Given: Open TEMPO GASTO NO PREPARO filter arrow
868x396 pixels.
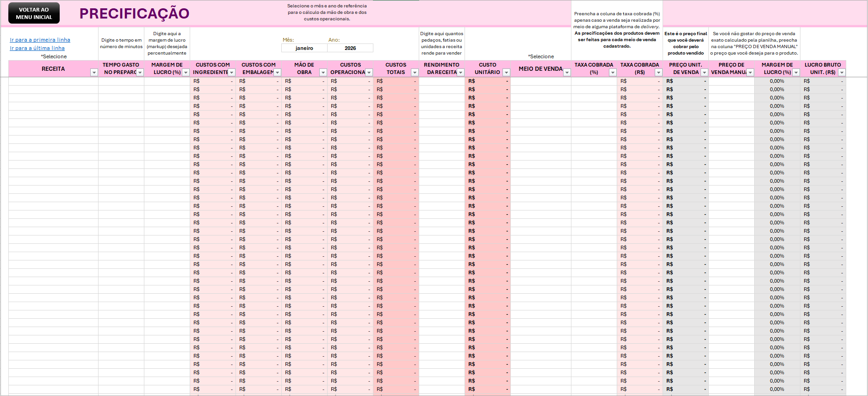Looking at the screenshot, I should 140,73.
